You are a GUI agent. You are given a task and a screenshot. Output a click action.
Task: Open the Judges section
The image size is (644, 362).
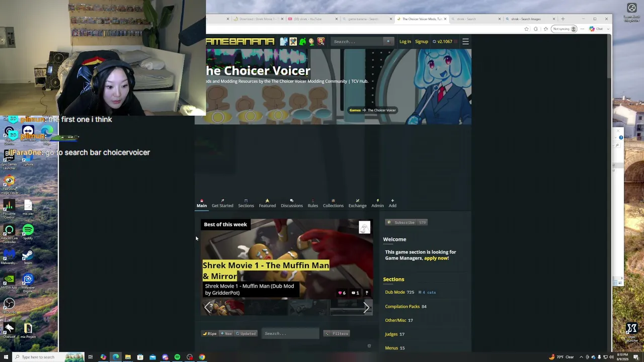pyautogui.click(x=391, y=334)
